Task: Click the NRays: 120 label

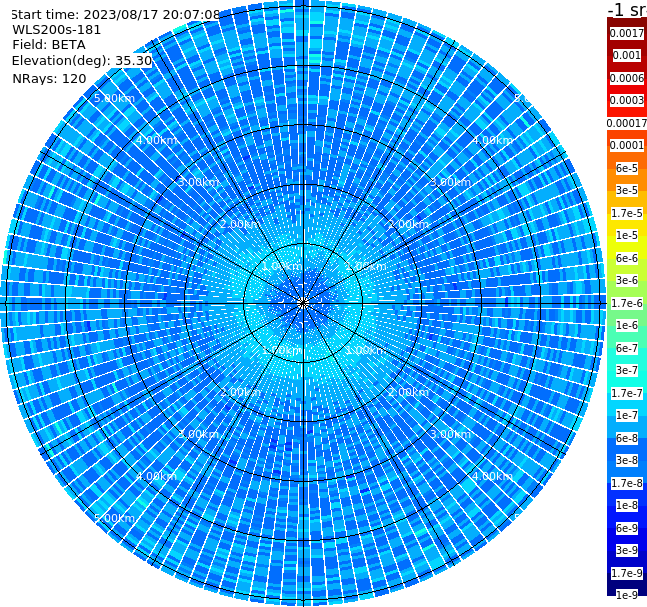Action: (49, 78)
